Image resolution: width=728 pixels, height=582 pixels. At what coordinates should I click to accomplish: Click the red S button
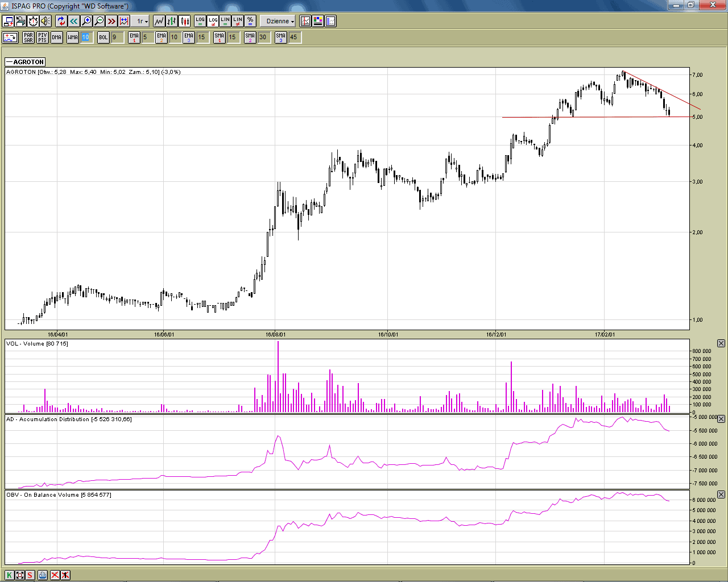[30, 575]
